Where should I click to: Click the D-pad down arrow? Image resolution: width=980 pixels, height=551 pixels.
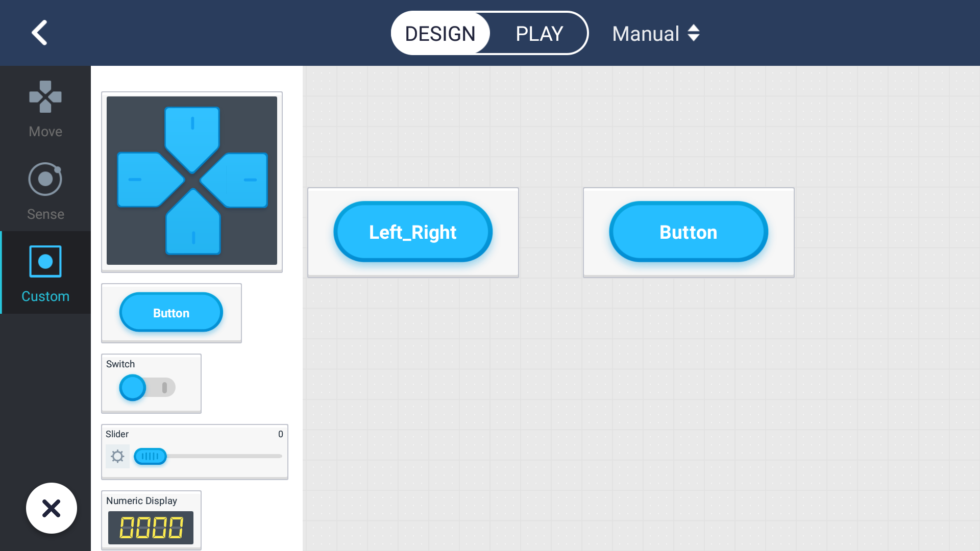[193, 222]
